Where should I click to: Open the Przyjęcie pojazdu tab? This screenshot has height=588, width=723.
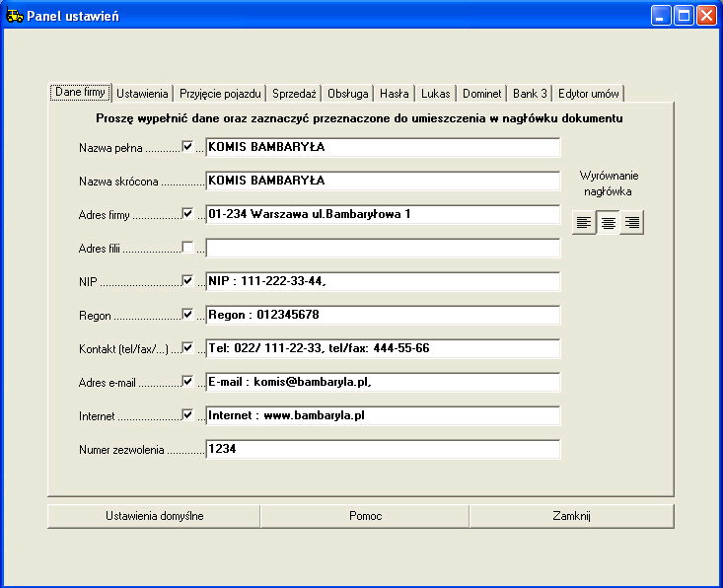221,94
